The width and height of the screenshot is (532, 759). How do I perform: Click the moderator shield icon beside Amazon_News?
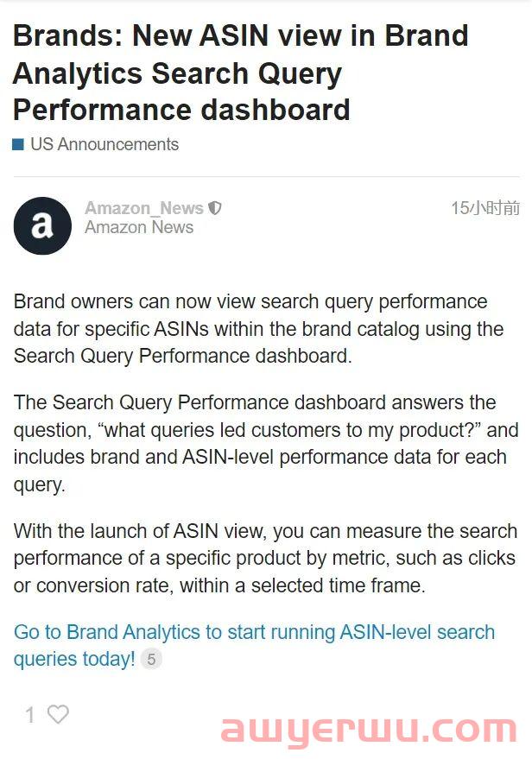click(214, 208)
